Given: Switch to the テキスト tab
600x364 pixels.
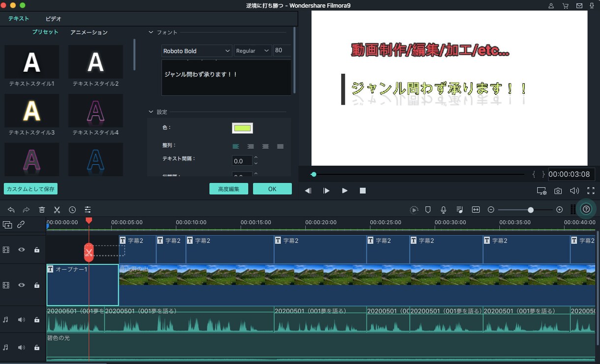Looking at the screenshot, I should coord(19,19).
